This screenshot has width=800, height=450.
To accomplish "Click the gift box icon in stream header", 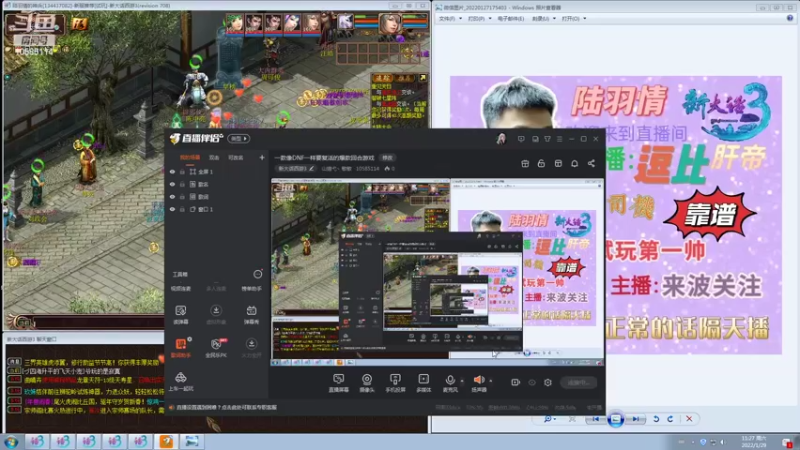I will [x=525, y=163].
